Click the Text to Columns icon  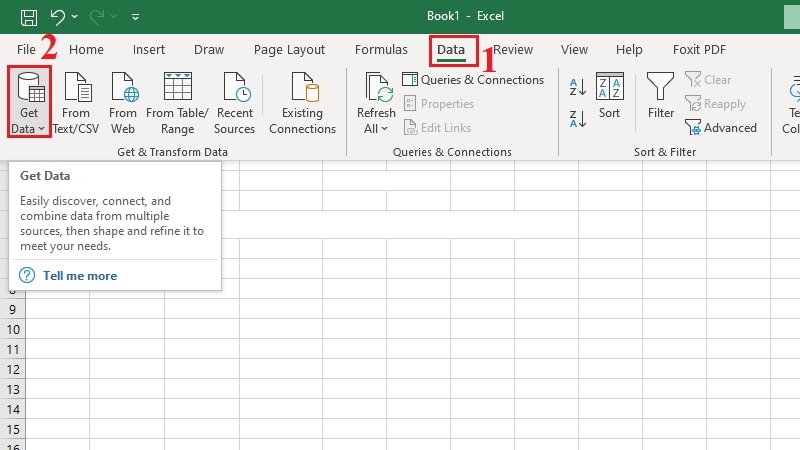pyautogui.click(x=794, y=87)
